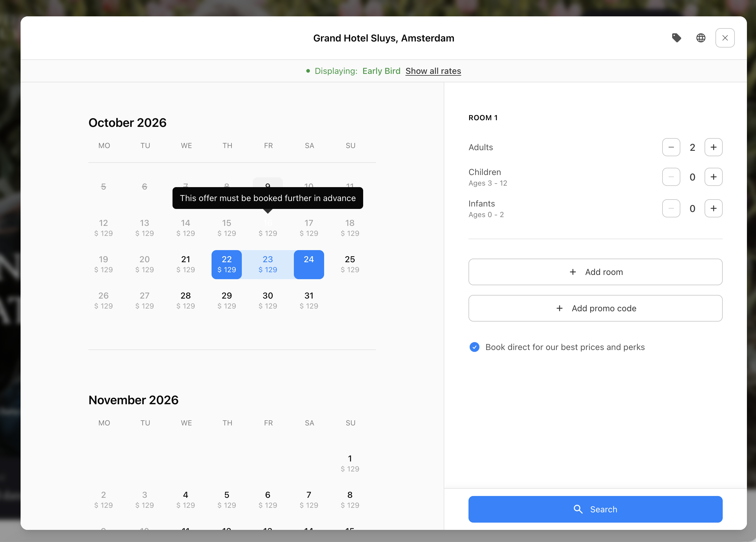
Task: Click the Add room button
Action: pos(595,272)
